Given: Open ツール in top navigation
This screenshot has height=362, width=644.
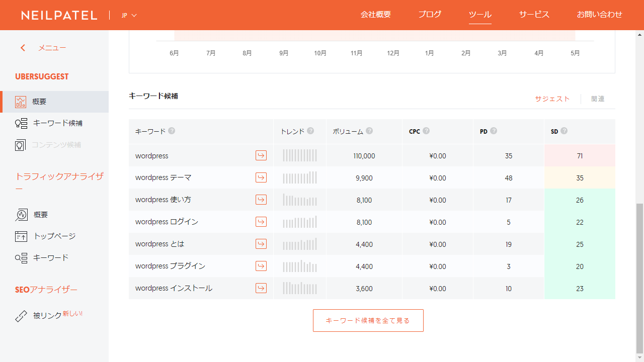Looking at the screenshot, I should [480, 15].
